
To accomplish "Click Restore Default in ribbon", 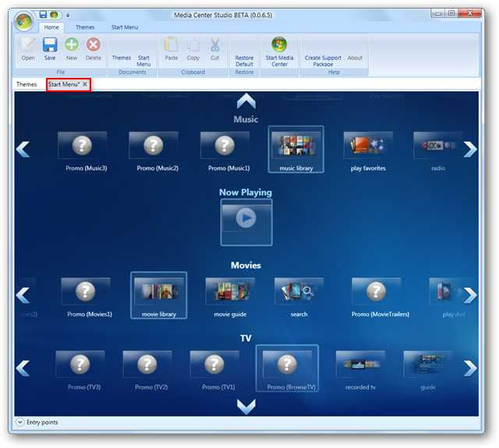I will [244, 61].
